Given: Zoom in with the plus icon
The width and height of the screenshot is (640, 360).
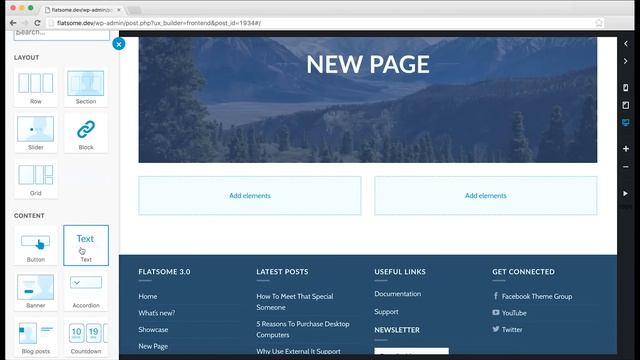Looking at the screenshot, I should (x=626, y=149).
